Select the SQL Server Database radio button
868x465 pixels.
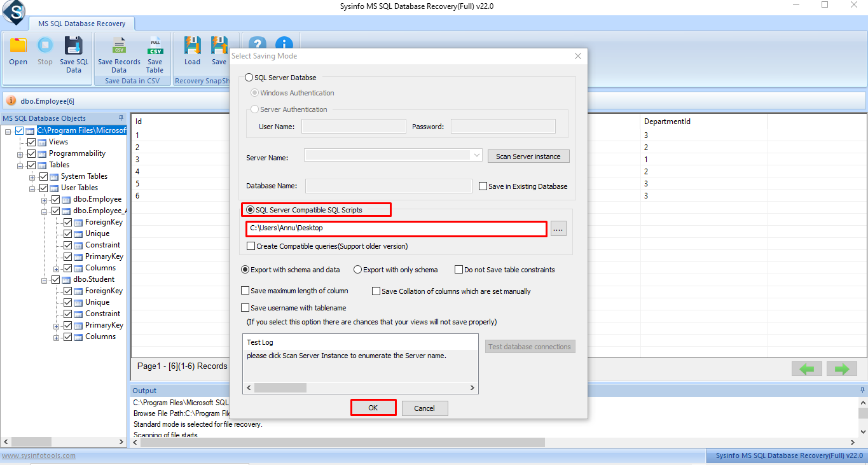[x=249, y=78]
